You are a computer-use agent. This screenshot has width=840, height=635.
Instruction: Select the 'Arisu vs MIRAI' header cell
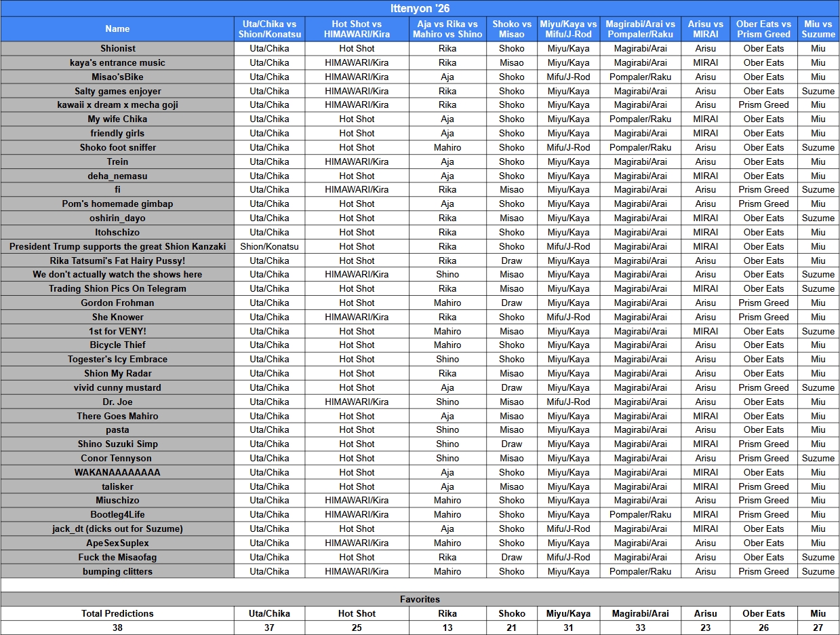706,28
